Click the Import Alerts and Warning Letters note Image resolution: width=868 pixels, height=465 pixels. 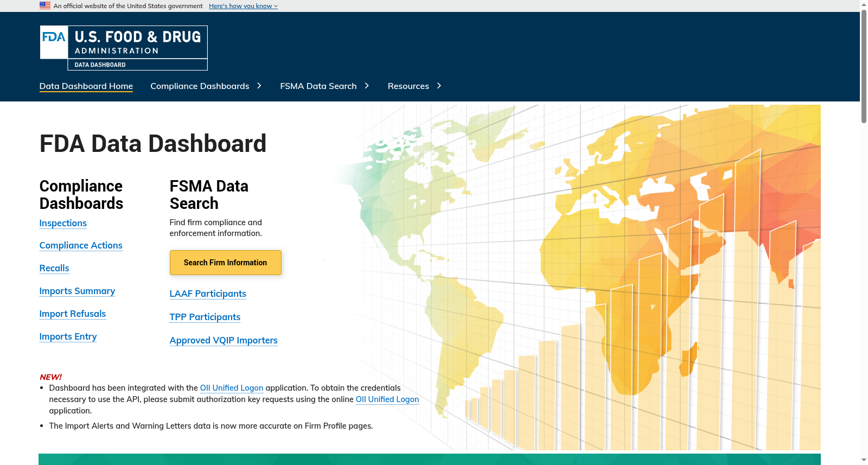pyautogui.click(x=211, y=426)
